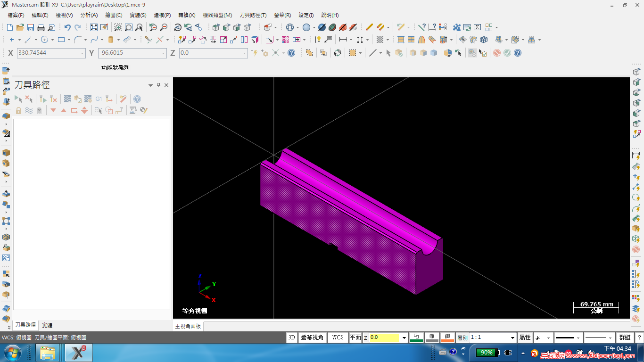Save the file with the floppy disk icon
The height and width of the screenshot is (362, 644).
(x=31, y=27)
